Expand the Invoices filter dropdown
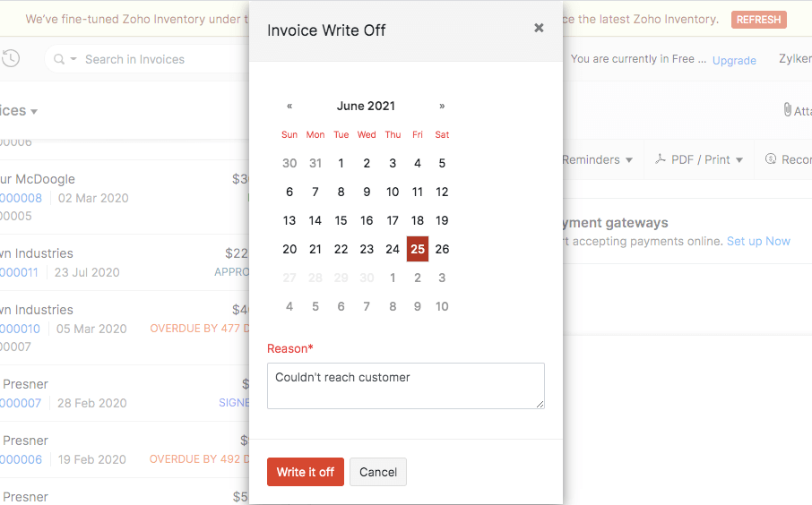Screen dimensions: 812x505 [x=34, y=112]
